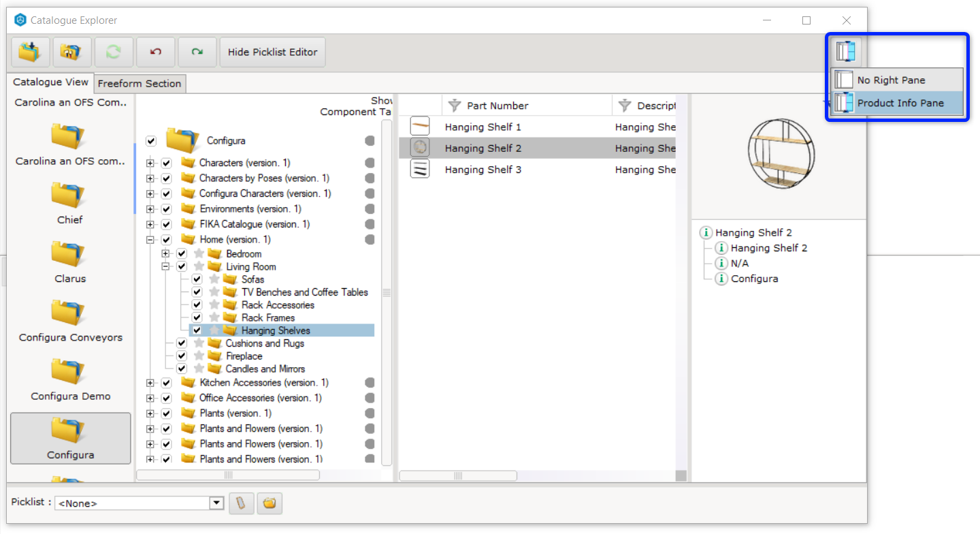This screenshot has width=980, height=534.
Task: Collapse the Home (version. 1) node
Action: (x=150, y=240)
